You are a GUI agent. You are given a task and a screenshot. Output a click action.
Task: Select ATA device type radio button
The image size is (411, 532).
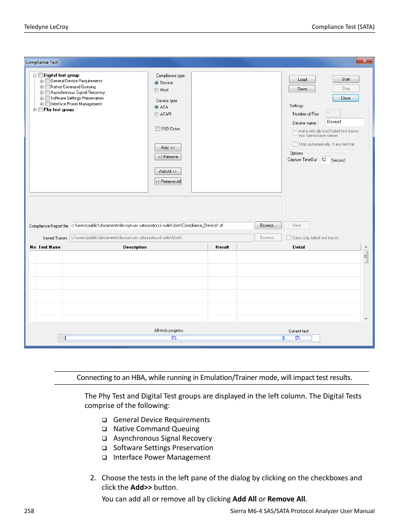tap(157, 107)
